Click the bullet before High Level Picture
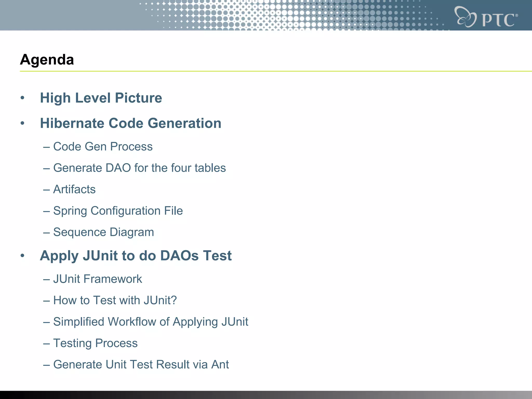The image size is (532, 399). (23, 98)
